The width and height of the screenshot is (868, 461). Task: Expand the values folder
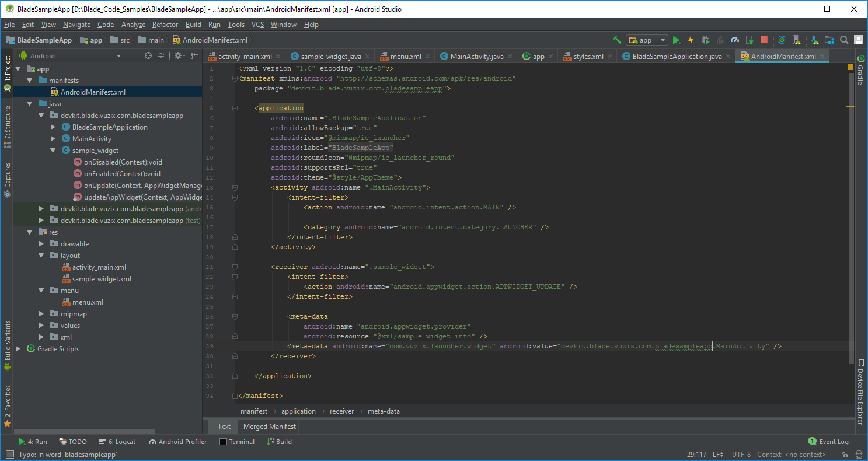[41, 326]
